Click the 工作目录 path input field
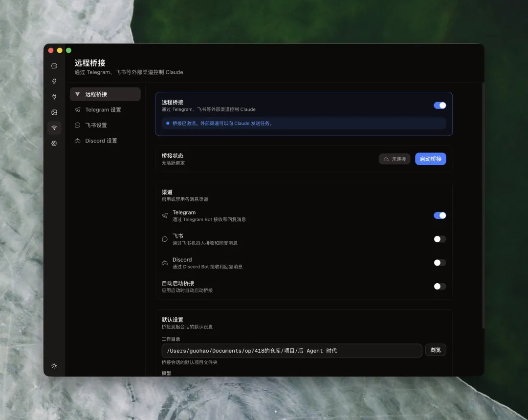 pyautogui.click(x=291, y=351)
